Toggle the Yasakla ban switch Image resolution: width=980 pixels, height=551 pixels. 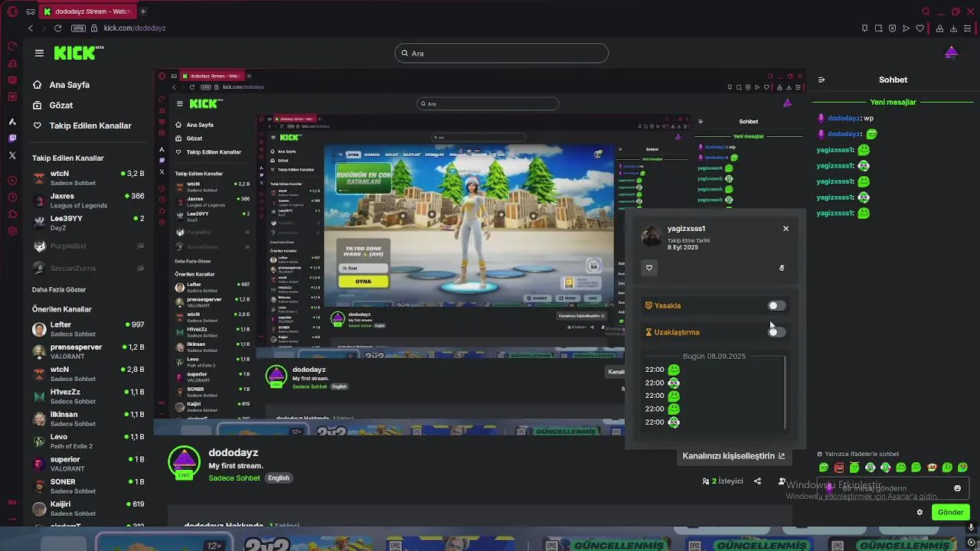tap(776, 305)
